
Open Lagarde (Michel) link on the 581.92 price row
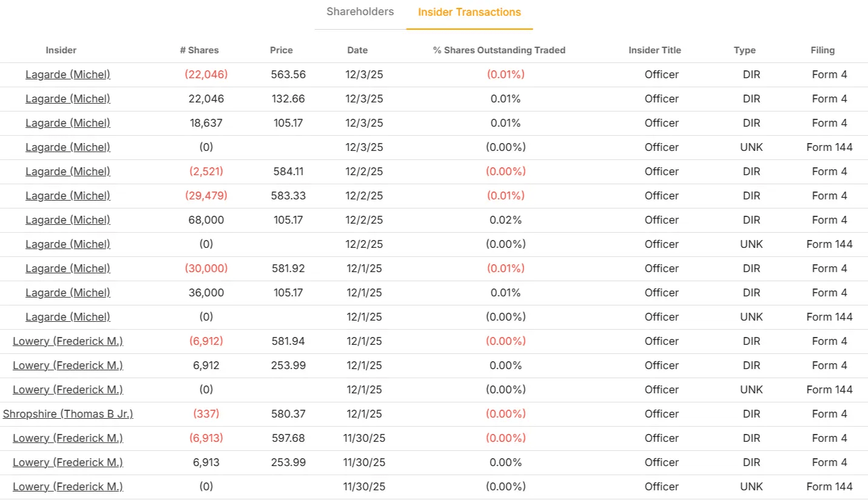68,268
